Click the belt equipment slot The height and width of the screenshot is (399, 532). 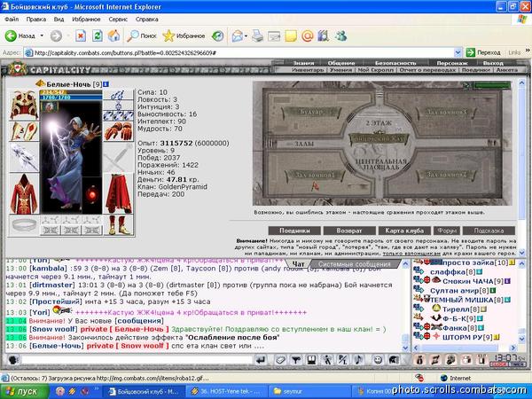coord(24,225)
